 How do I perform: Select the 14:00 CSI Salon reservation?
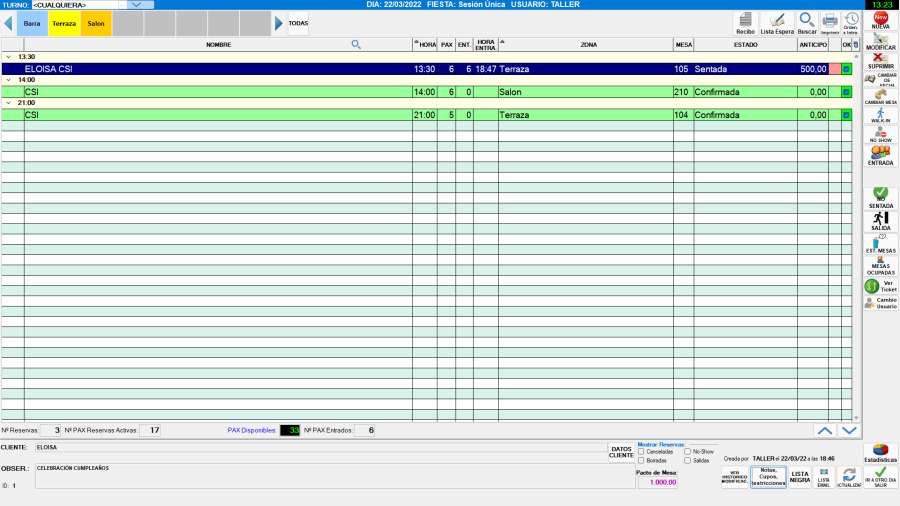[x=427, y=92]
